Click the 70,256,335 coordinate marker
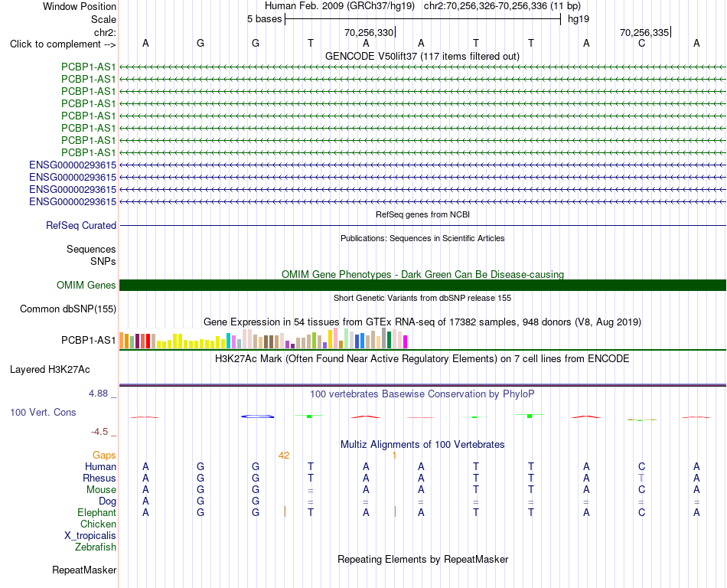 (644, 32)
